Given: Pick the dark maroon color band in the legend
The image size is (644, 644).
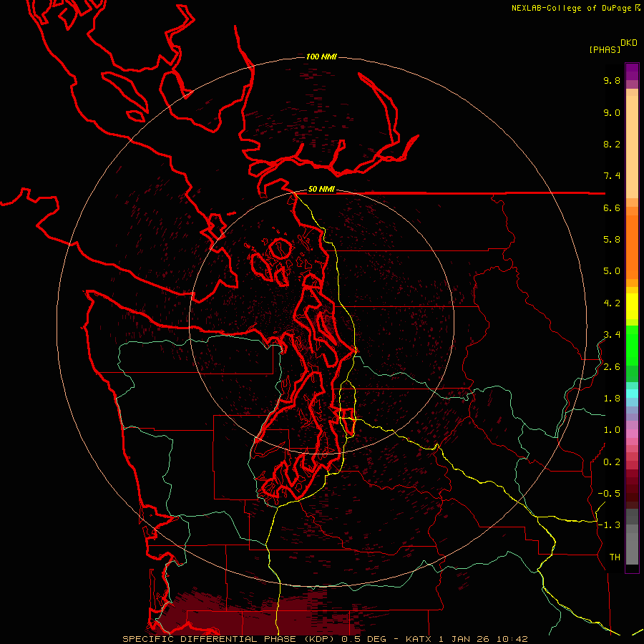Looking at the screenshot, I should [632, 489].
